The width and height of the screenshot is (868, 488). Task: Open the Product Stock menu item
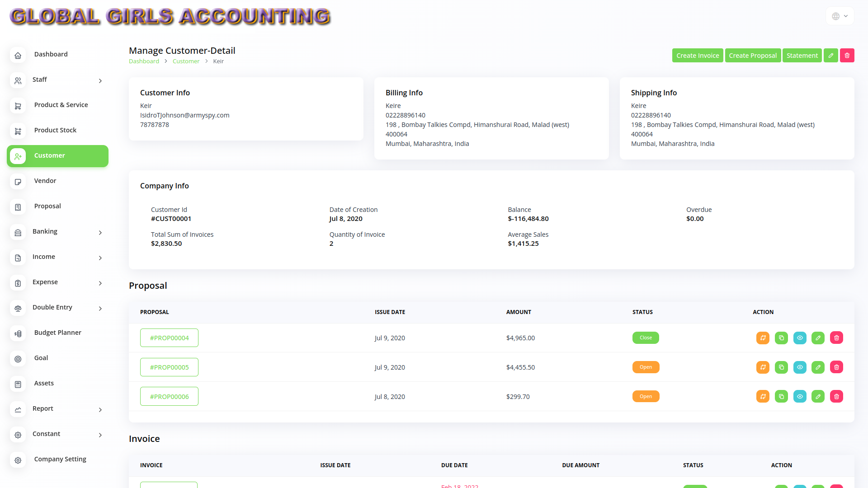(x=57, y=131)
